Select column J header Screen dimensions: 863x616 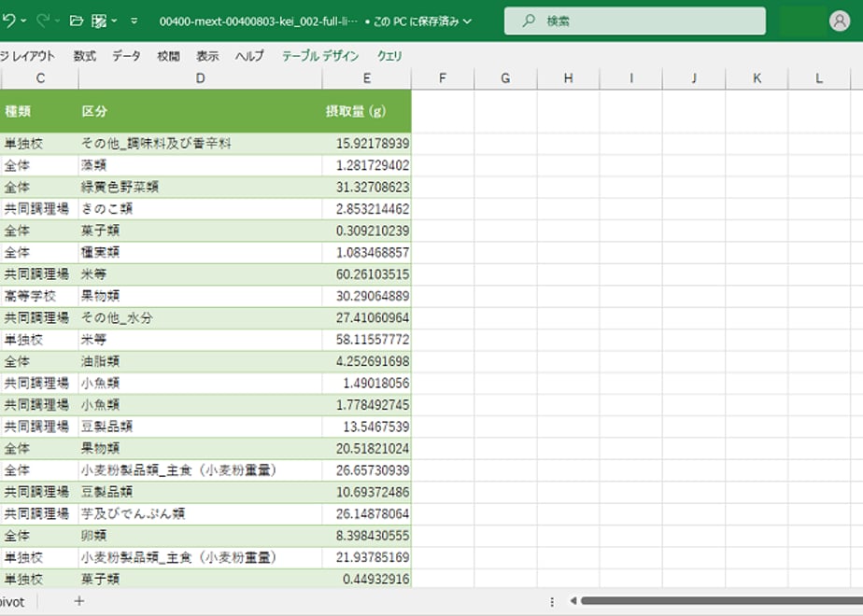pyautogui.click(x=694, y=78)
